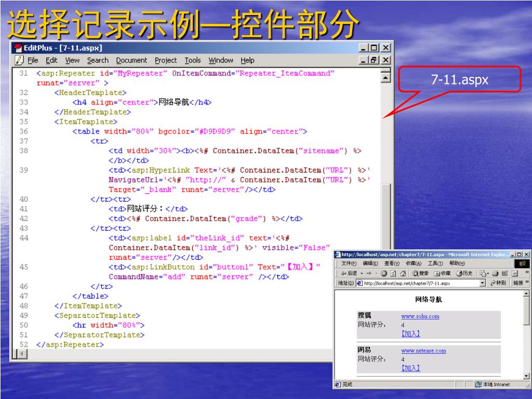The image size is (532, 399).
Task: Click <HeaderTemplate> tag on line 32
Action: 90,92
